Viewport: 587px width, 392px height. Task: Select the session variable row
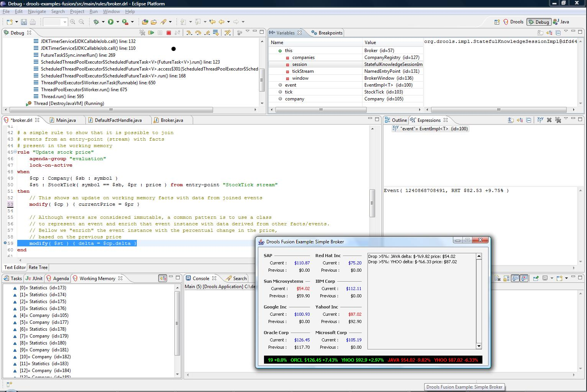pos(299,64)
